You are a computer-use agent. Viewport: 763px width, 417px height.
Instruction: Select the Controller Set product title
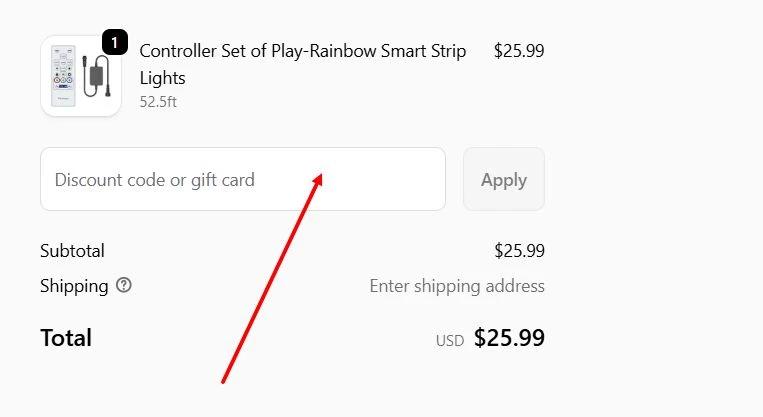(302, 51)
